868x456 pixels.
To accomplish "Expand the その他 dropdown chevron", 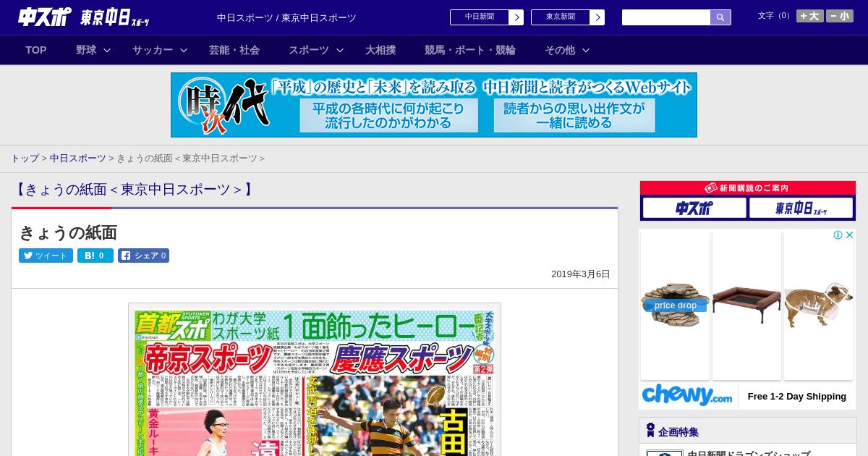I will tap(586, 50).
